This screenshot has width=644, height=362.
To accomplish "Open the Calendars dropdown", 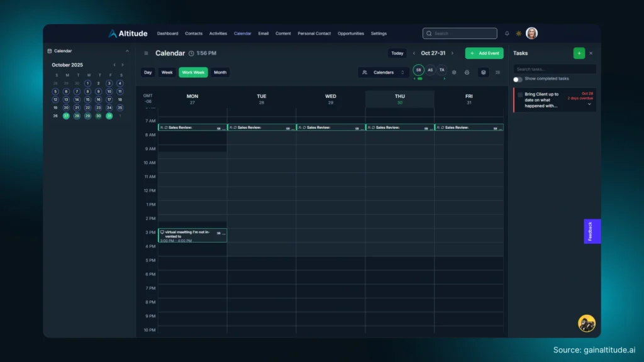I will pos(385,72).
